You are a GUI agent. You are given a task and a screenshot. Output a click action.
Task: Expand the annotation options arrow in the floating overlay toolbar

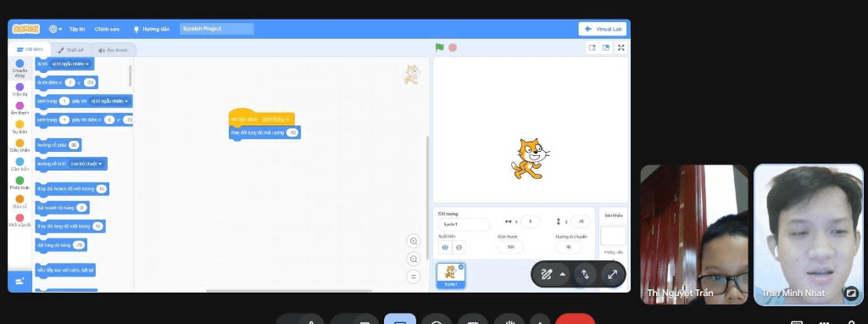(x=563, y=274)
